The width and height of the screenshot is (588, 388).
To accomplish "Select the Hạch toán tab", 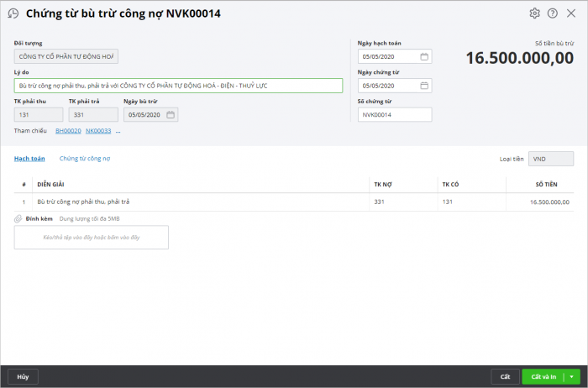I will [x=29, y=159].
